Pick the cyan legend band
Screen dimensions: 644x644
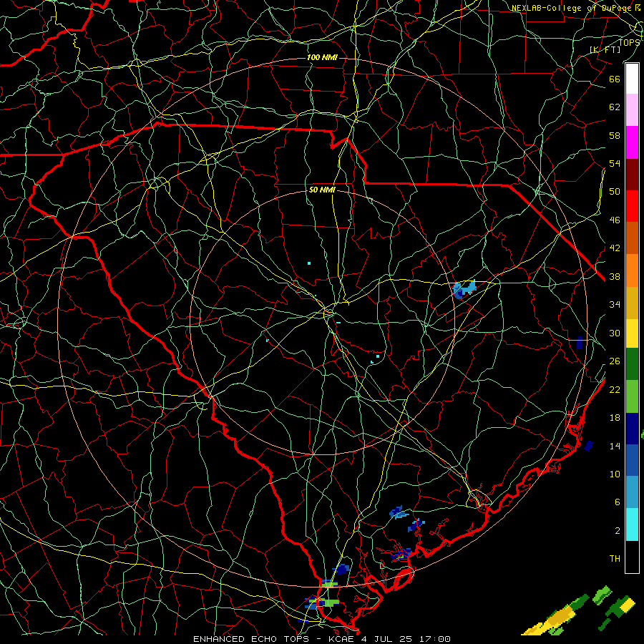tap(632, 525)
